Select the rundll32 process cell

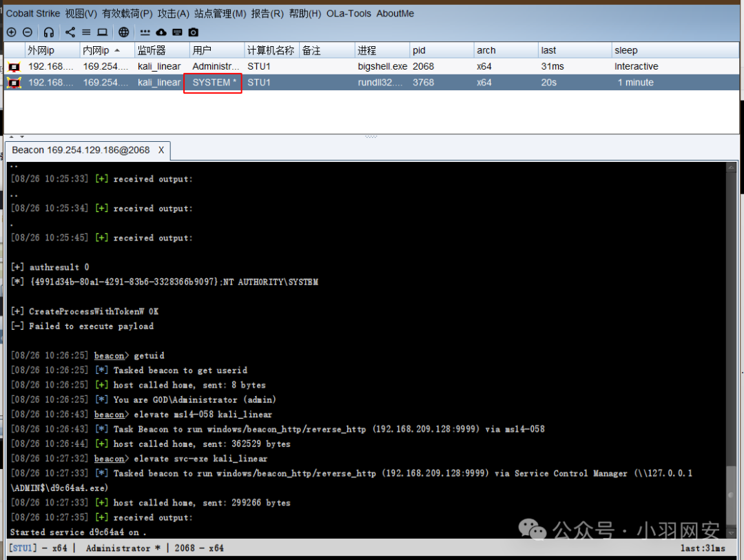(x=382, y=83)
